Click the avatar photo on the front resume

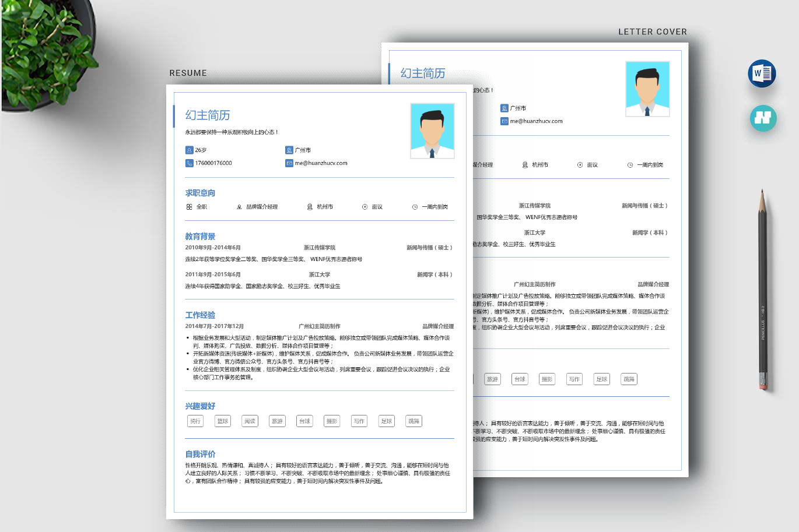(432, 131)
